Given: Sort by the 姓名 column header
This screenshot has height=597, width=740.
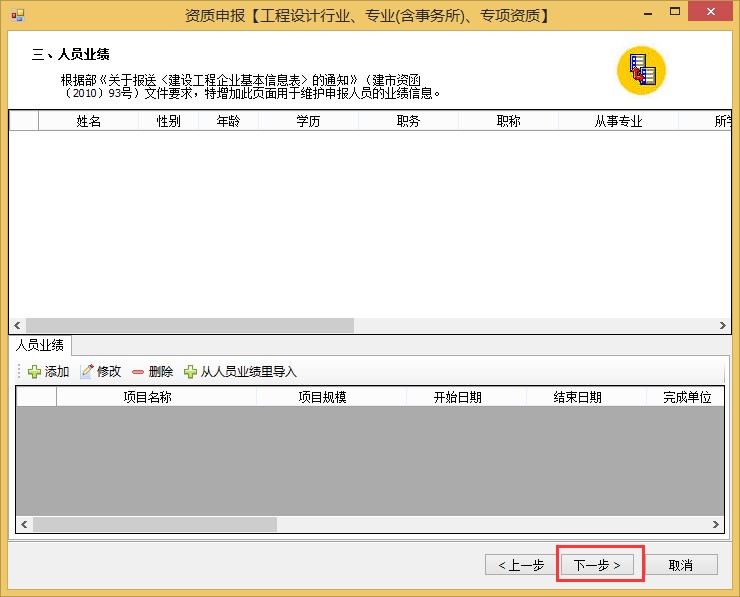Looking at the screenshot, I should [x=88, y=122].
